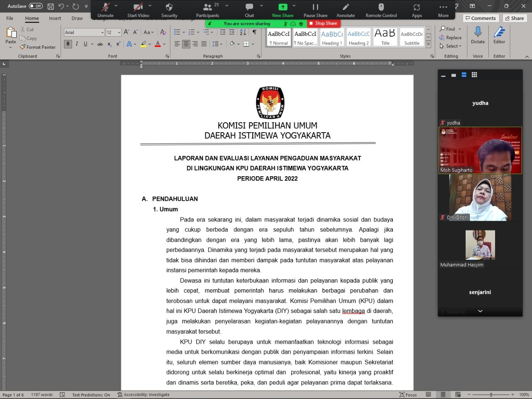Click Remote Control in Zoom toolbar
Screen dimensions: 532x399
[x=381, y=10]
